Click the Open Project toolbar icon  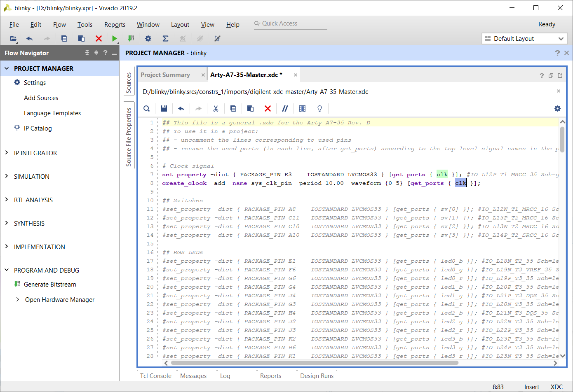[x=14, y=39]
